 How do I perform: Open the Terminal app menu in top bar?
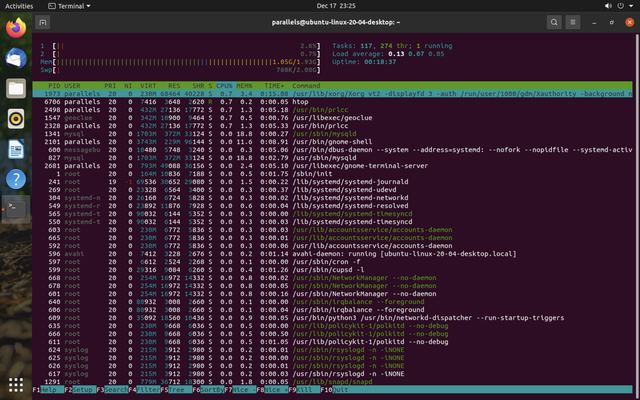click(69, 6)
